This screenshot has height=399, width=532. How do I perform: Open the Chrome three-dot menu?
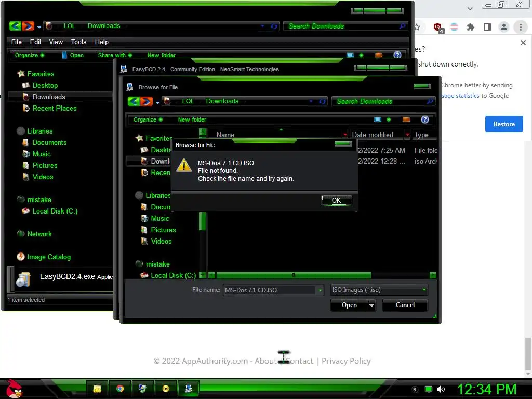pyautogui.click(x=521, y=27)
